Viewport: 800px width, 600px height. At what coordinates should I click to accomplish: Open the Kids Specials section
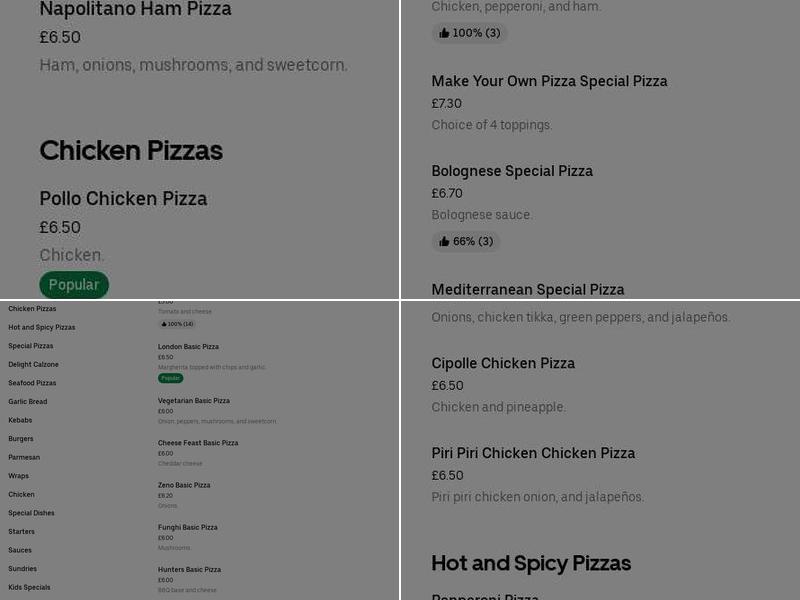click(30, 587)
